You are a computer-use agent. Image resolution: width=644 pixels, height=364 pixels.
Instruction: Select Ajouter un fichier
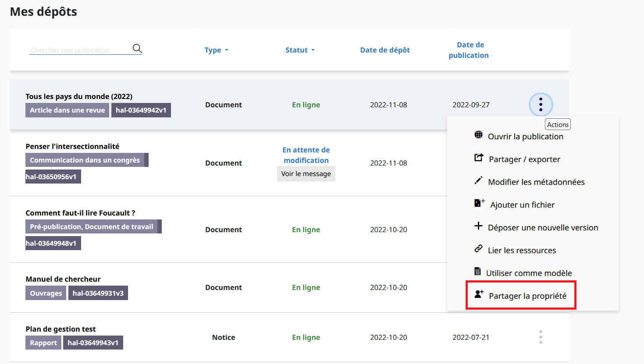point(523,205)
